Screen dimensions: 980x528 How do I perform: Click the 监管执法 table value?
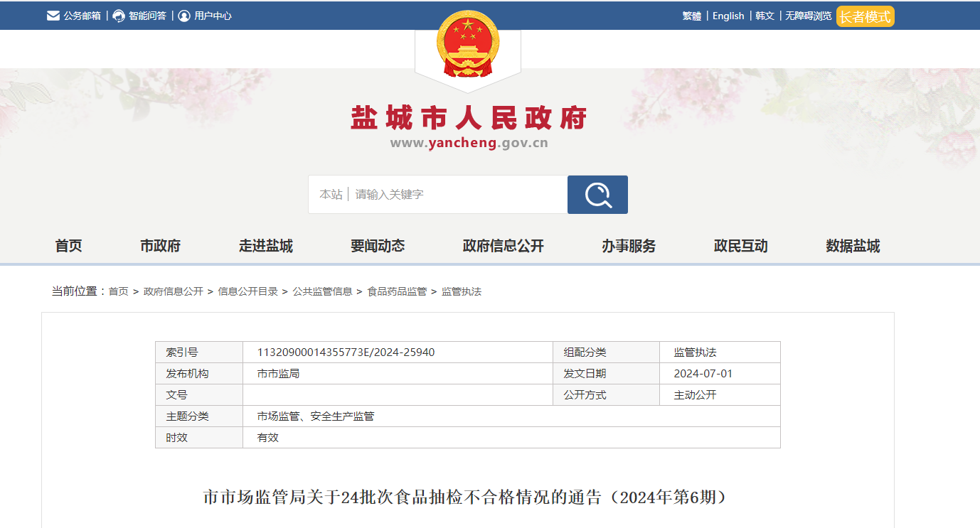696,352
